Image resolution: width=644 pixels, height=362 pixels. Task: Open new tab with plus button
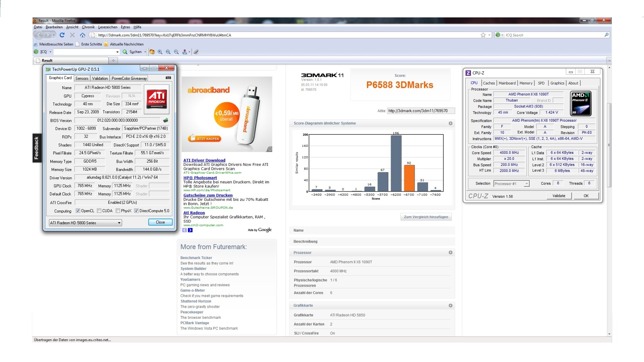click(113, 60)
